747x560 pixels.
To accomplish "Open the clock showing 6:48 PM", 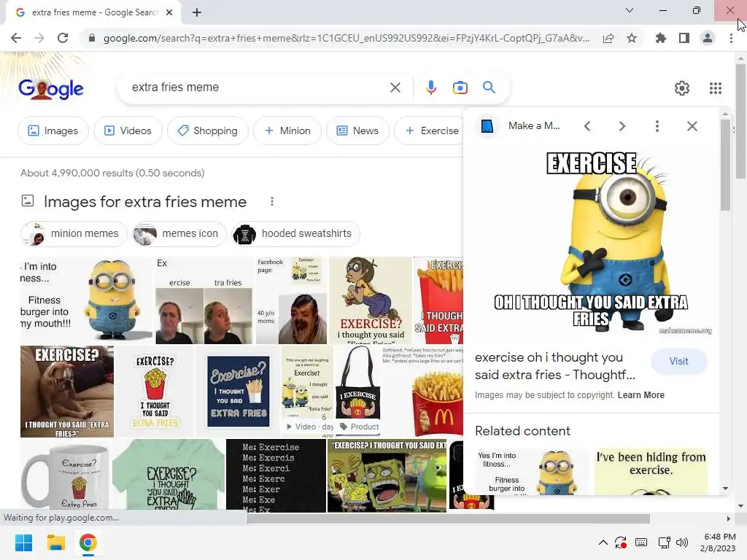I will 718,542.
